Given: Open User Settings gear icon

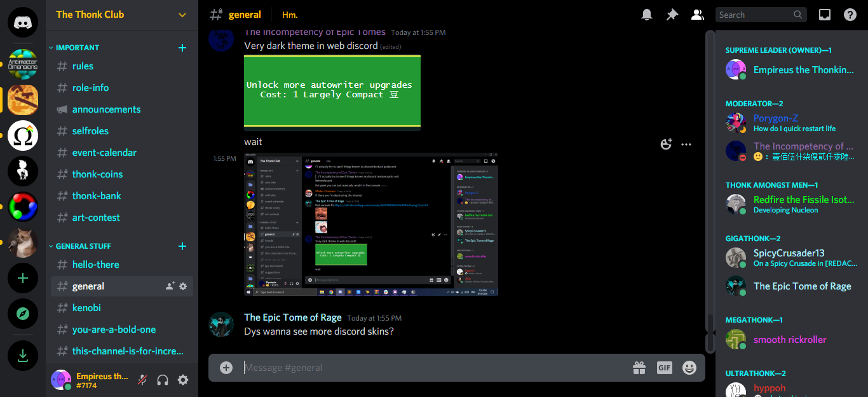Looking at the screenshot, I should click(x=183, y=380).
